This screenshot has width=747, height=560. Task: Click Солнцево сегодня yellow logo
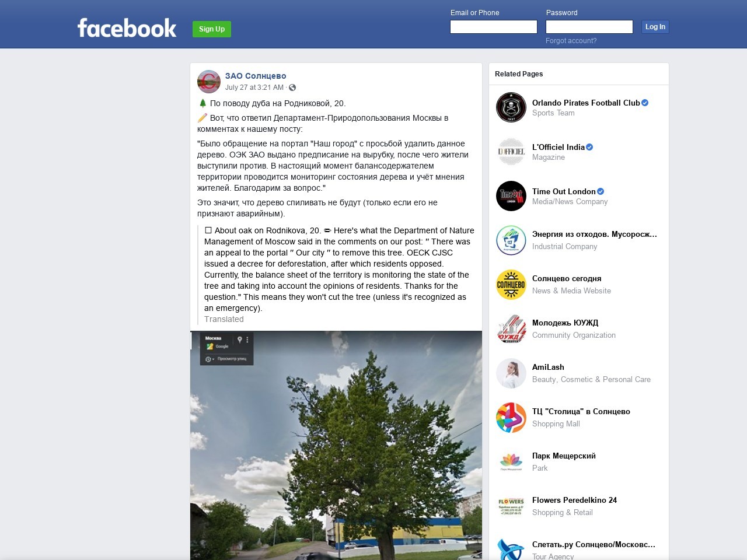tap(511, 285)
